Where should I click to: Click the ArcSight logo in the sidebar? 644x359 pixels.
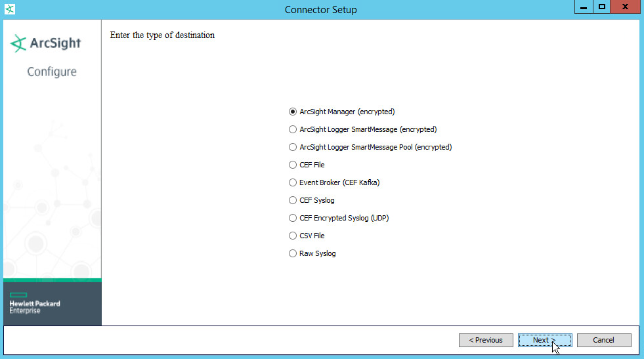[46, 43]
